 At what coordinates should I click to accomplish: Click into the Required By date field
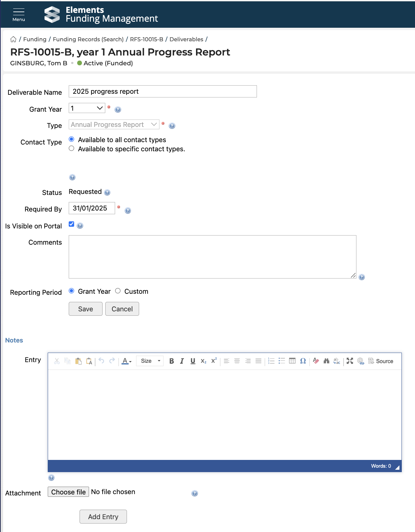point(92,208)
